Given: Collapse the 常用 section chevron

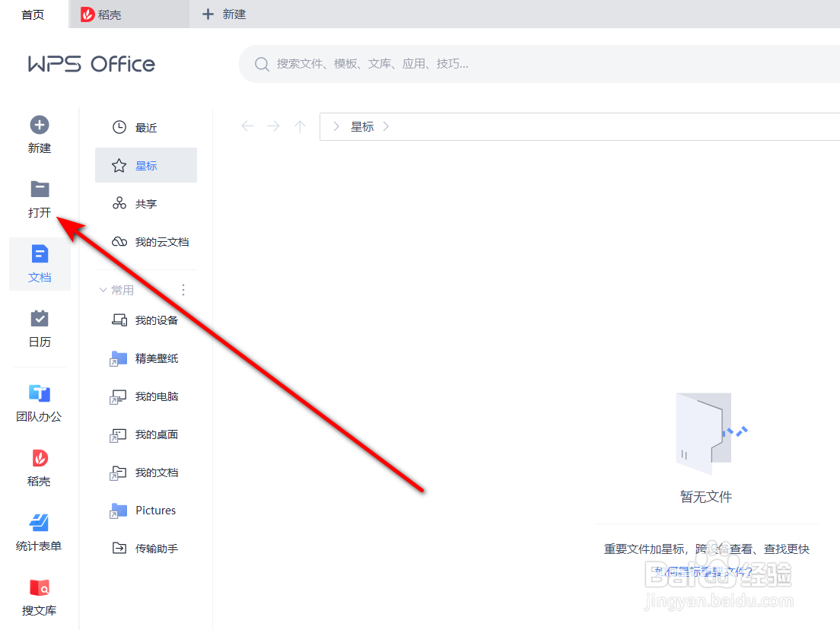Looking at the screenshot, I should tap(103, 290).
